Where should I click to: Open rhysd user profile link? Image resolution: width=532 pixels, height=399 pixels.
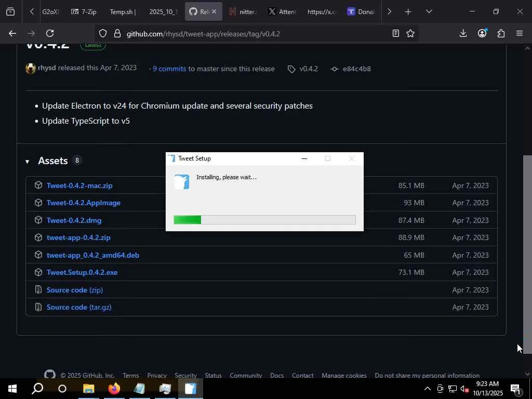tap(47, 68)
